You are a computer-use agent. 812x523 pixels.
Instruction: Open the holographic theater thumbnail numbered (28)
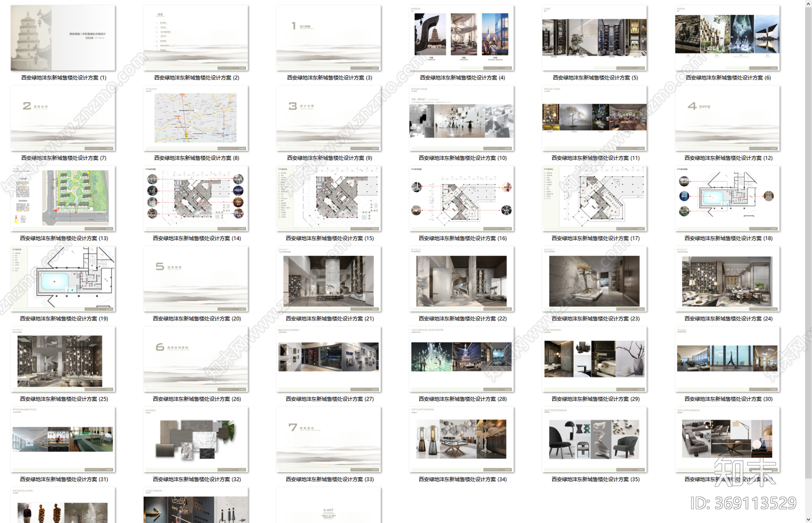pos(462,359)
